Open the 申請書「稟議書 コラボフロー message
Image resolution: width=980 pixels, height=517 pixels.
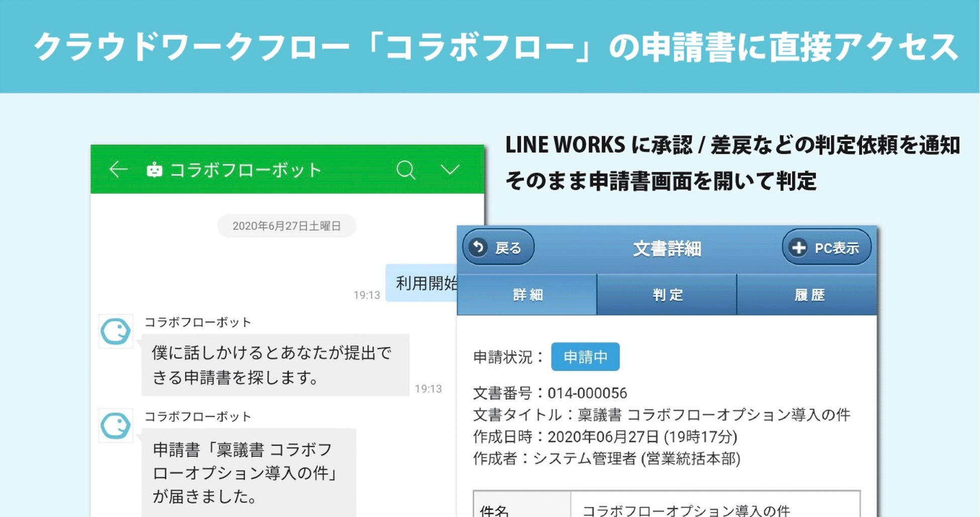coord(249,473)
